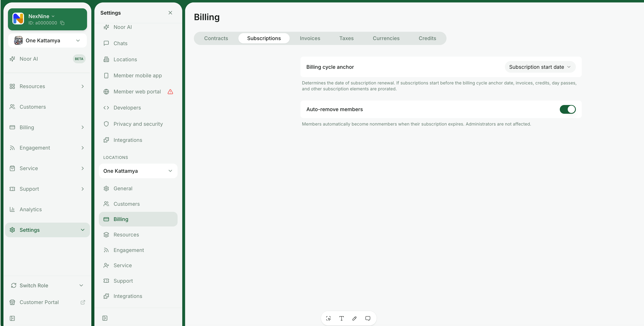
Task: Open Customers in main sidebar
Action: pyautogui.click(x=47, y=107)
